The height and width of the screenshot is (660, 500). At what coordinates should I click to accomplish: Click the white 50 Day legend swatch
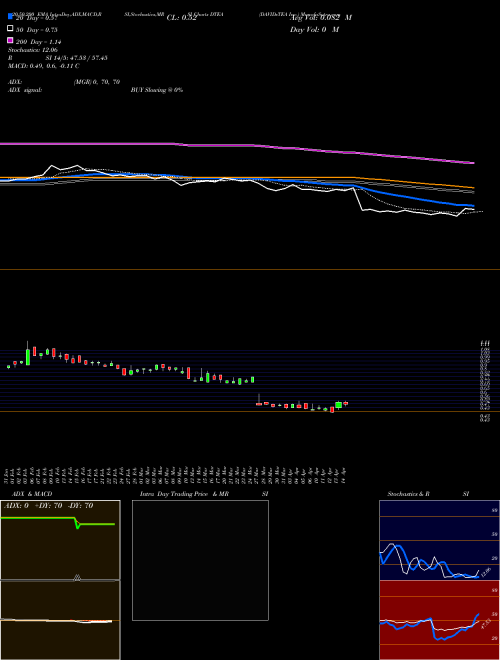point(10,29)
